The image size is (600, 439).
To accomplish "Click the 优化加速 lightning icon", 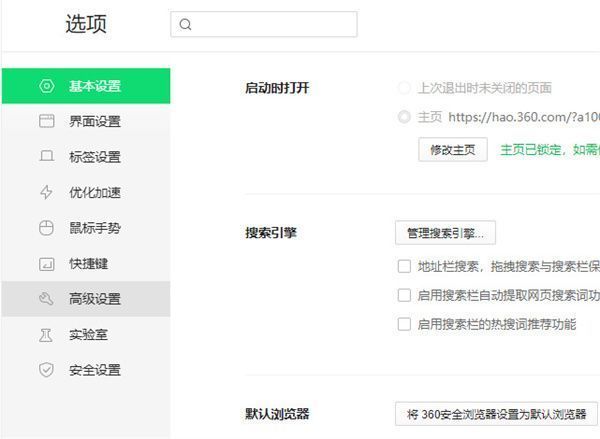I will [x=46, y=193].
